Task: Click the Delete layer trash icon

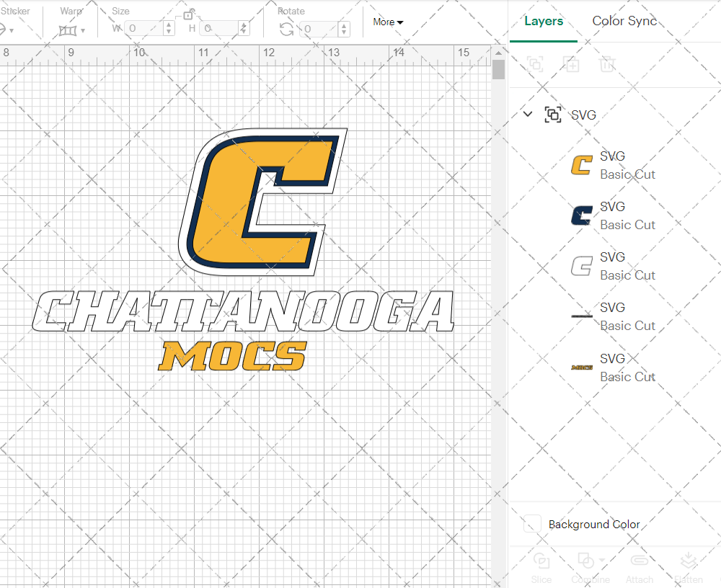Action: (608, 64)
